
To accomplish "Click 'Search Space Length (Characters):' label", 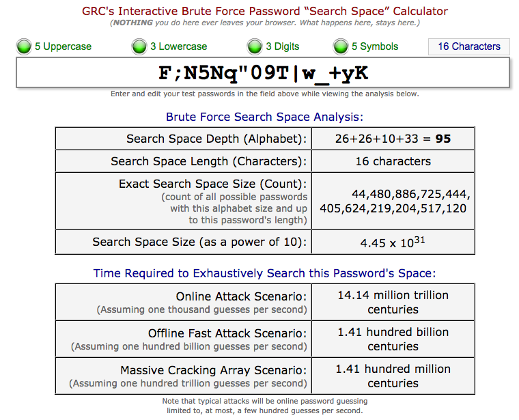I will tap(209, 161).
